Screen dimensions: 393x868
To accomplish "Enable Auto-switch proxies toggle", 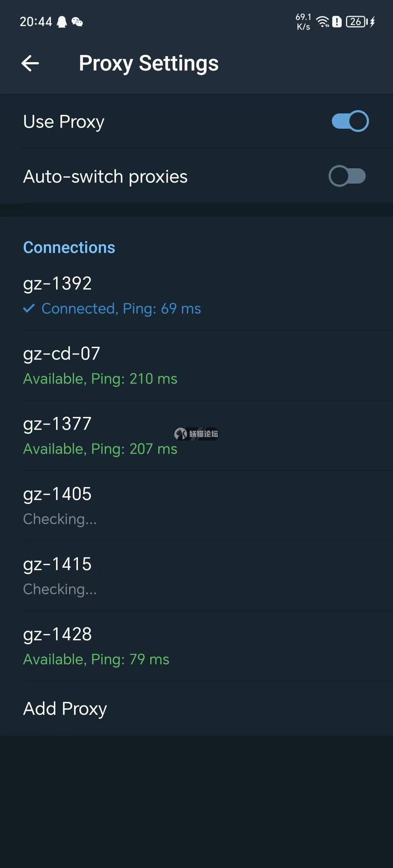I will [x=347, y=176].
